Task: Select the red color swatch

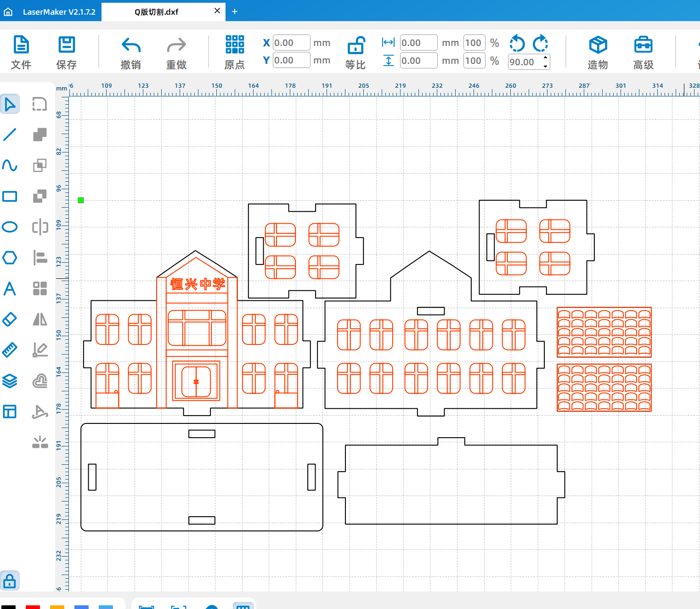Action: tap(33, 607)
